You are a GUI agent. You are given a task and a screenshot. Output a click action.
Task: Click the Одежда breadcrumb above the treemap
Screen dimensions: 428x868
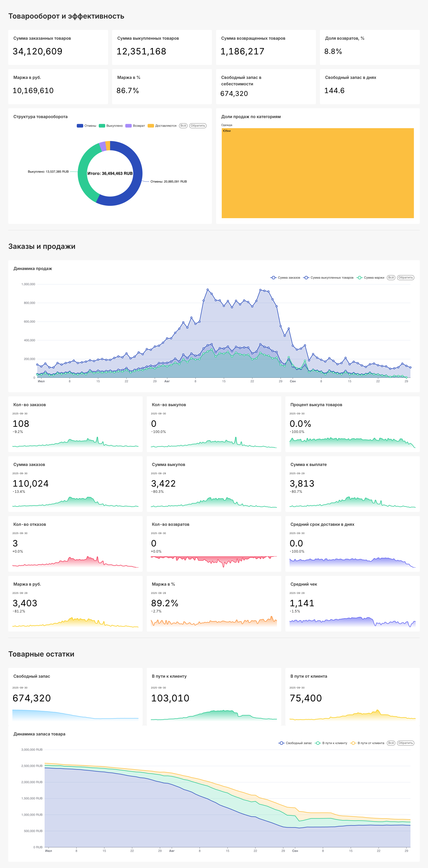(x=226, y=125)
